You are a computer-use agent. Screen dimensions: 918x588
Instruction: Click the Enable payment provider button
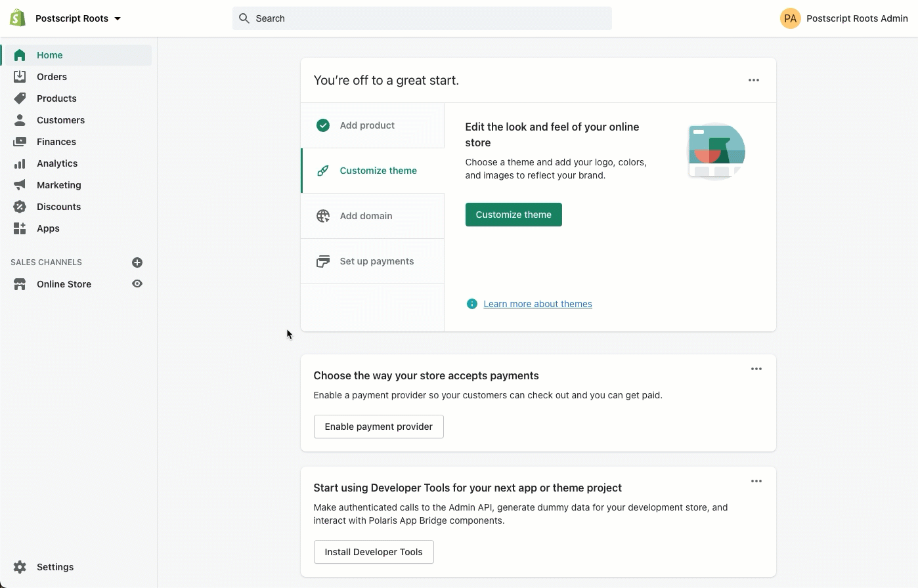click(378, 427)
